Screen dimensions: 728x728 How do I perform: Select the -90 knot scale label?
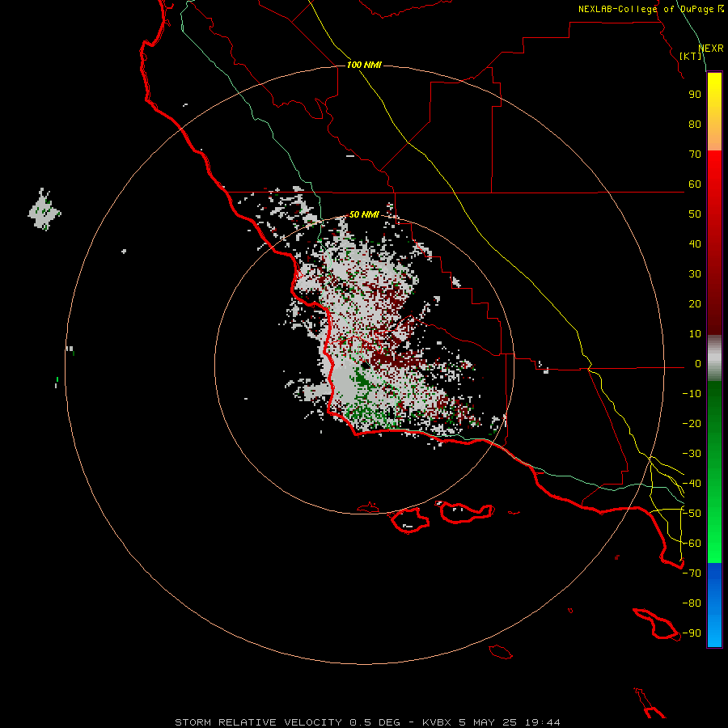tap(692, 633)
